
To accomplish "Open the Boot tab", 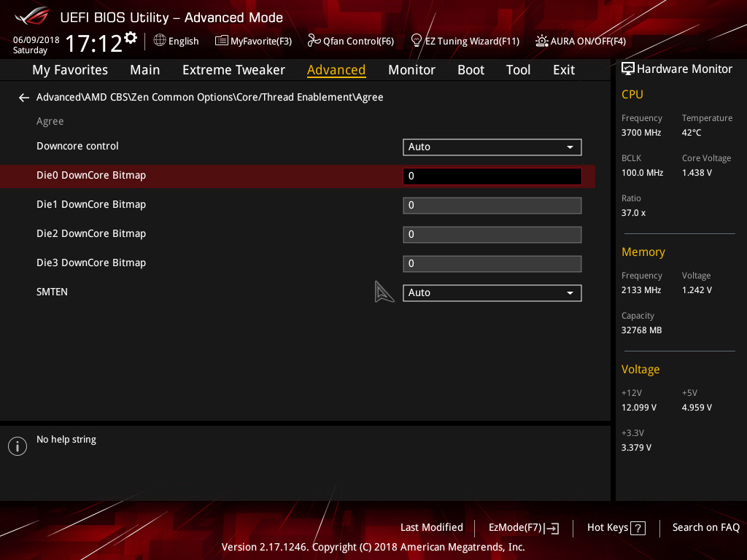I will coord(471,70).
